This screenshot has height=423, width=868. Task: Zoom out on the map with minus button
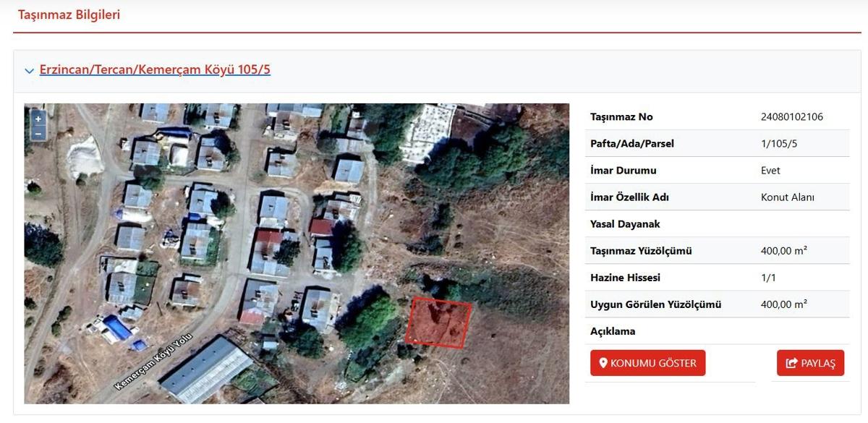pos(38,132)
